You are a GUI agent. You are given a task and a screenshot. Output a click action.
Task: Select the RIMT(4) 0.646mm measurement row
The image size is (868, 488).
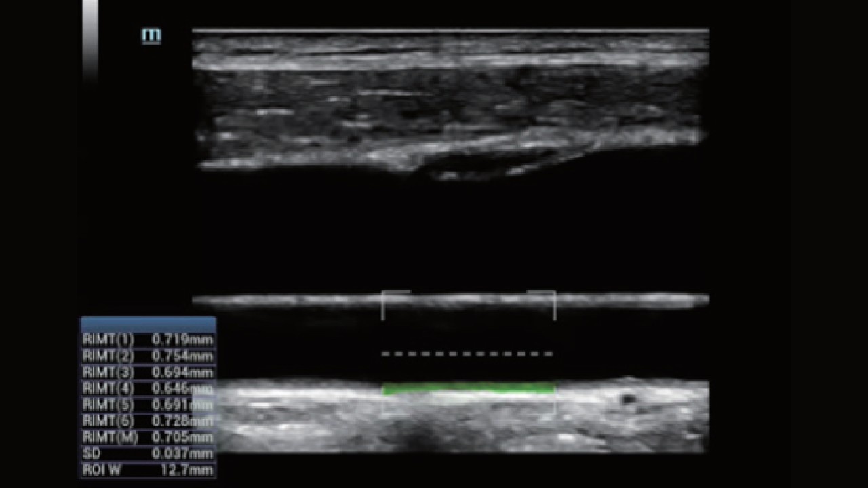click(148, 388)
